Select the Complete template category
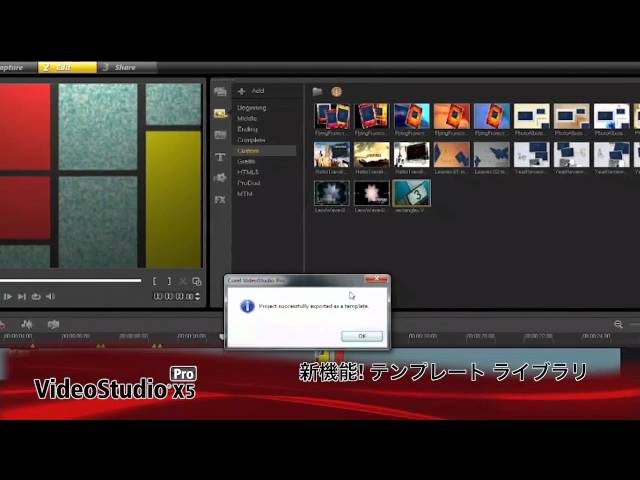The height and width of the screenshot is (480, 640). (x=251, y=140)
